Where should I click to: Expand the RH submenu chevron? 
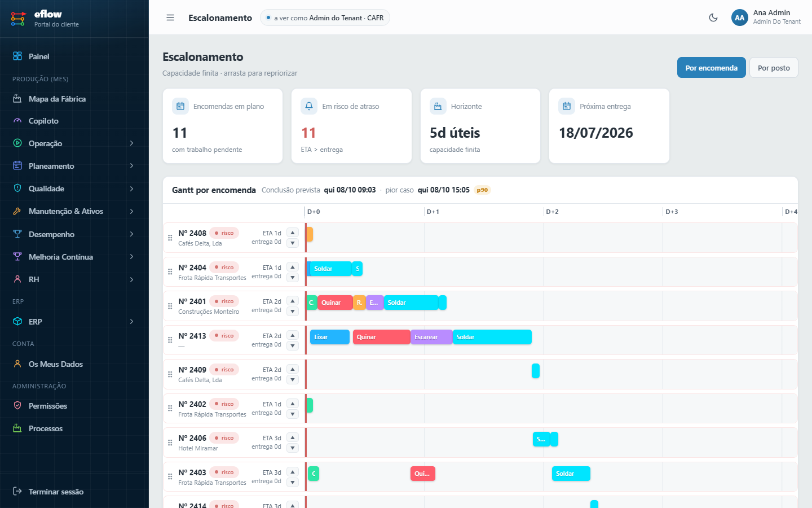[x=131, y=279]
